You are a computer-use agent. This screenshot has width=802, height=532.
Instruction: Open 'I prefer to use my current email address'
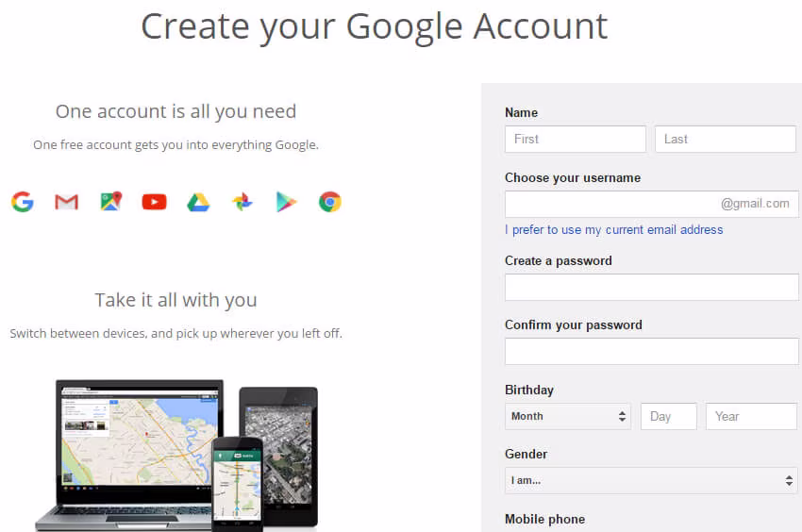point(614,230)
